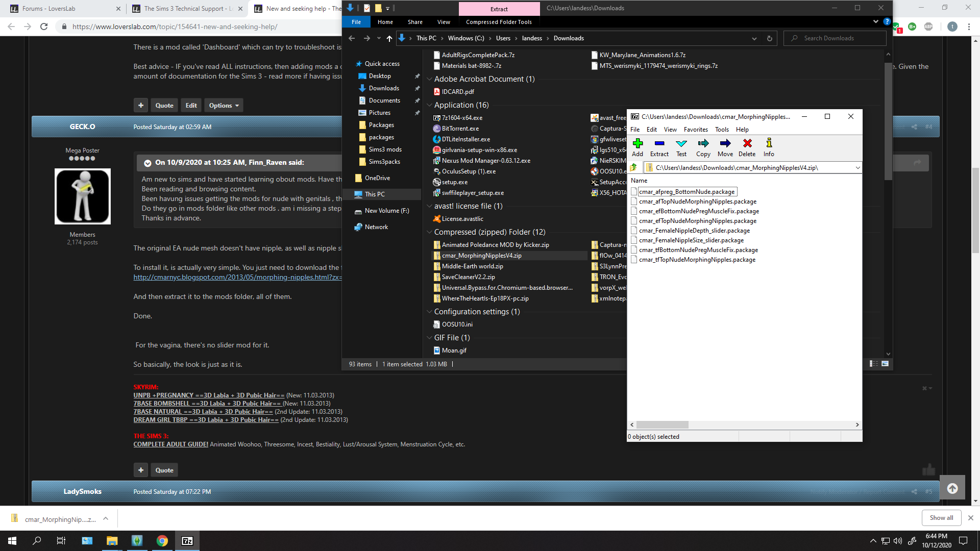This screenshot has height=551, width=980.
Task: Select Nexus Mod Manager-0.63.12.exe file
Action: click(x=486, y=161)
